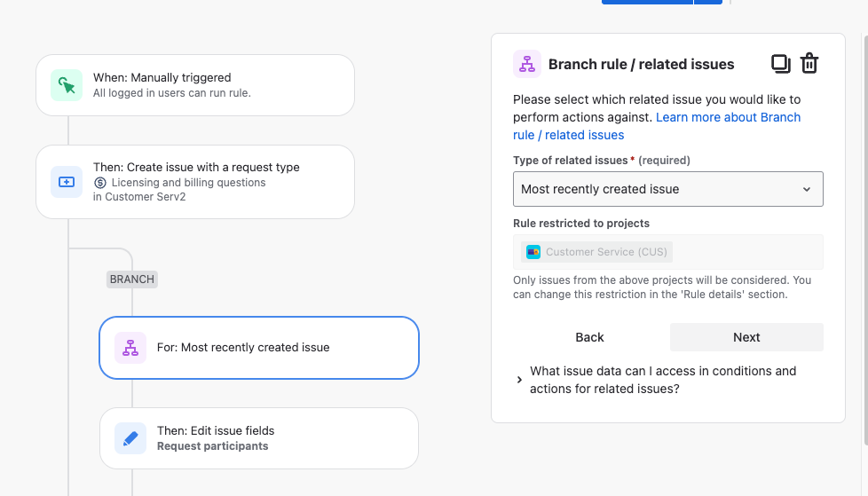The height and width of the screenshot is (496, 868).
Task: Click the blue create issue icon
Action: (x=67, y=182)
